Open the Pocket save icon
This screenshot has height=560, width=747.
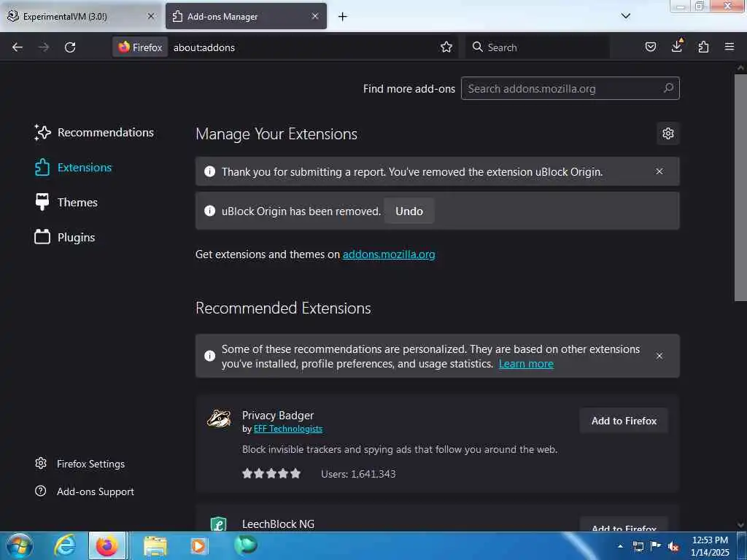pyautogui.click(x=650, y=47)
